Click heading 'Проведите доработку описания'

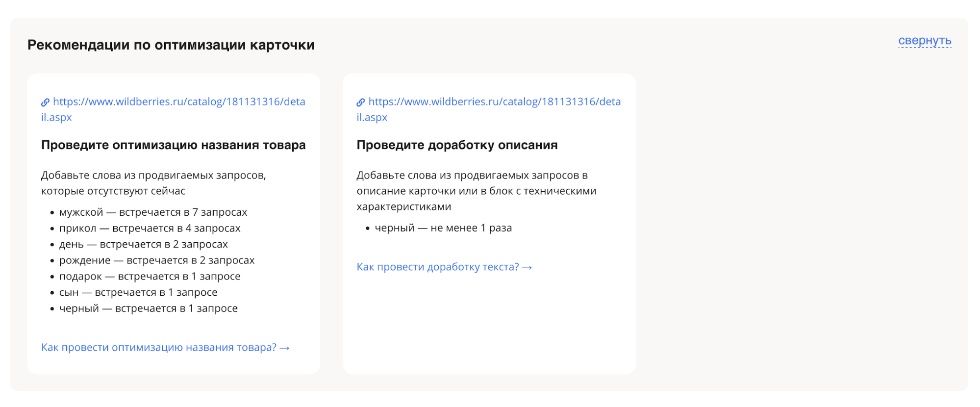click(457, 145)
